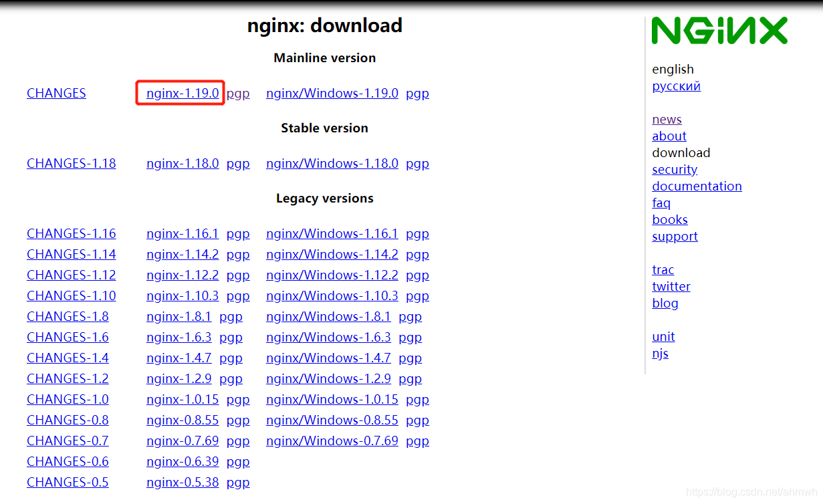Download nginx-0.6.39 source

coord(183,462)
